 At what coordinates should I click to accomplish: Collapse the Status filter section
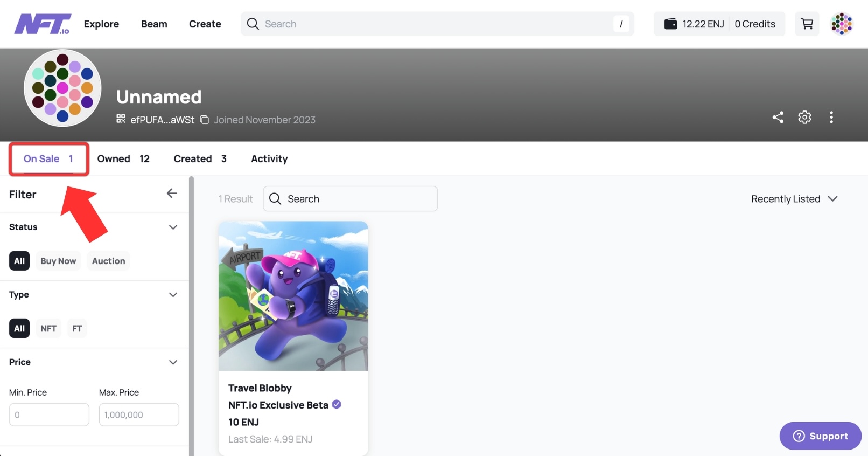pos(173,227)
